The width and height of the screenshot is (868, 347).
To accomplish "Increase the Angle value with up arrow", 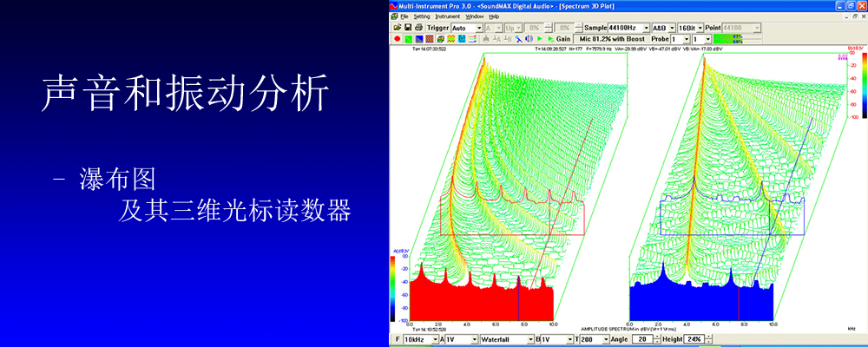I will pyautogui.click(x=657, y=337).
